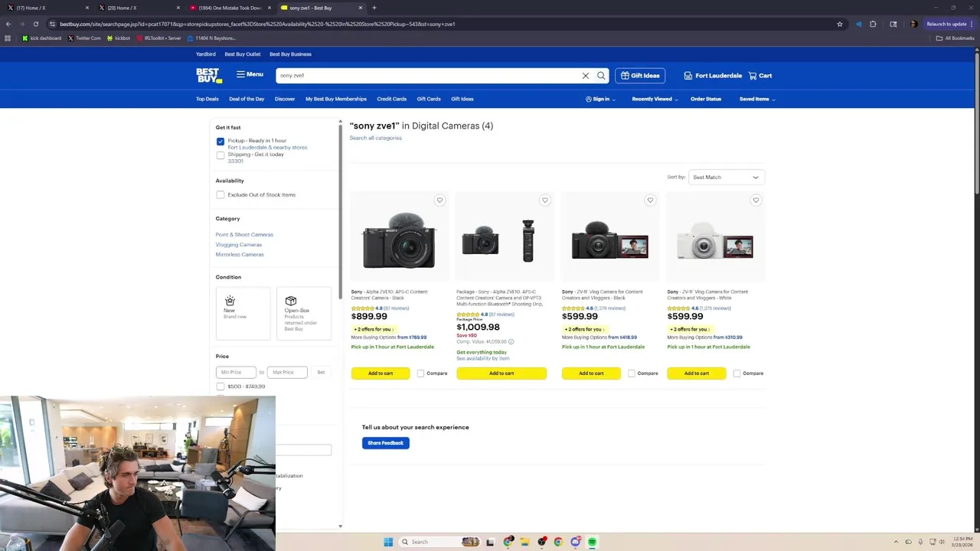
Task: Clear the search box with the X icon
Action: tap(586, 76)
